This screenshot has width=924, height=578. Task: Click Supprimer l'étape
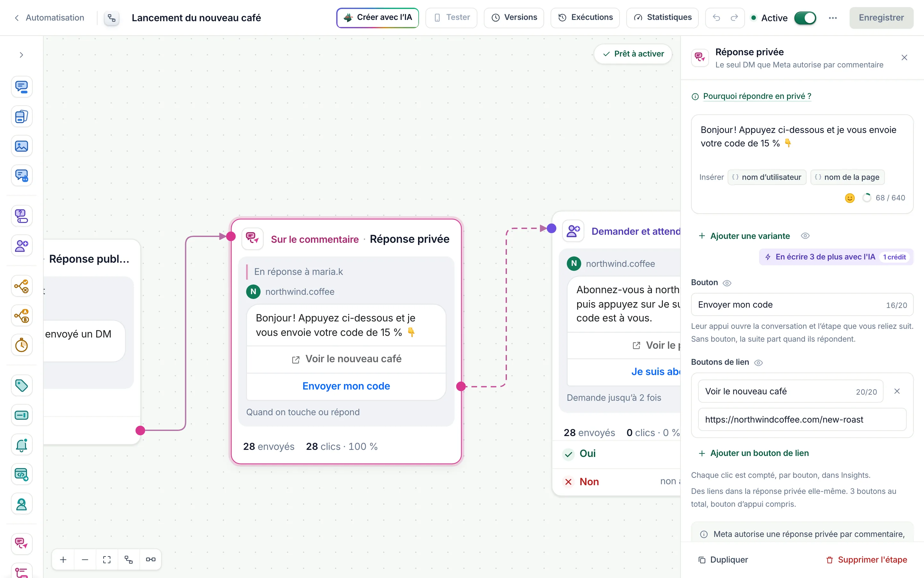[866, 560]
